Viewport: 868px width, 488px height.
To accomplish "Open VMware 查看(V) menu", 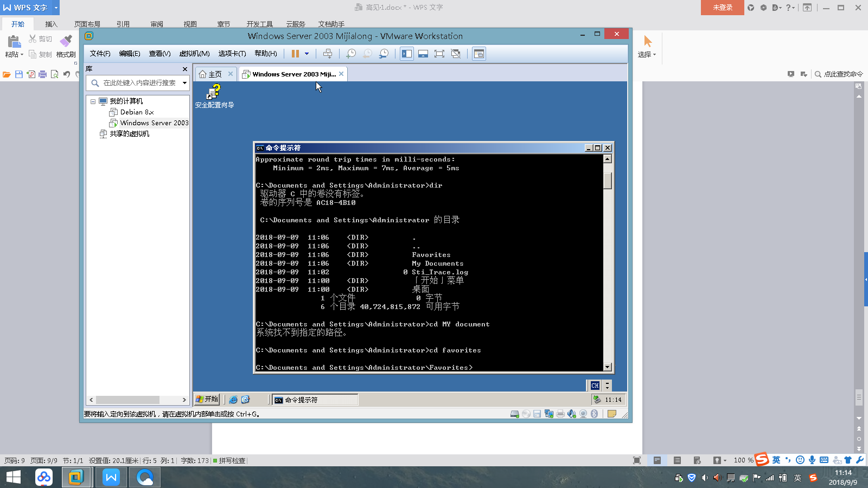I will pos(159,54).
